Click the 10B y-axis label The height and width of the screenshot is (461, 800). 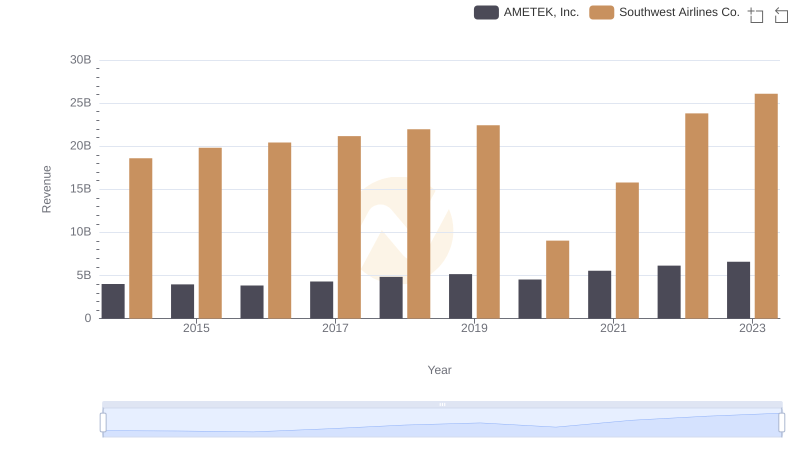coord(81,232)
